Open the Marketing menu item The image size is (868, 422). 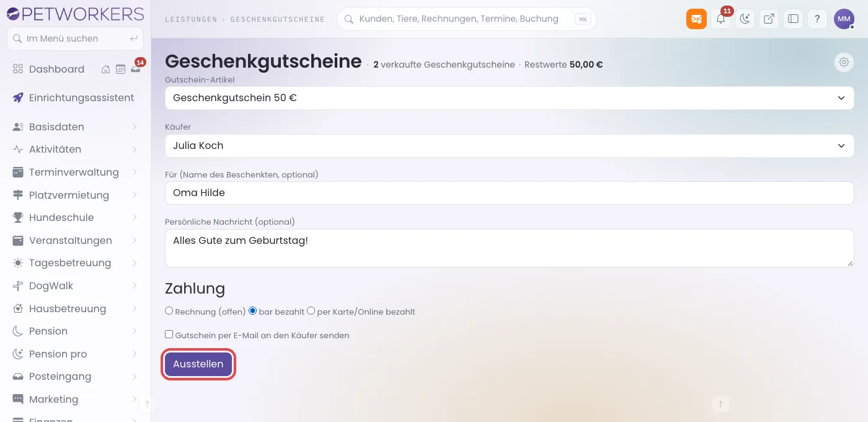pos(75,399)
